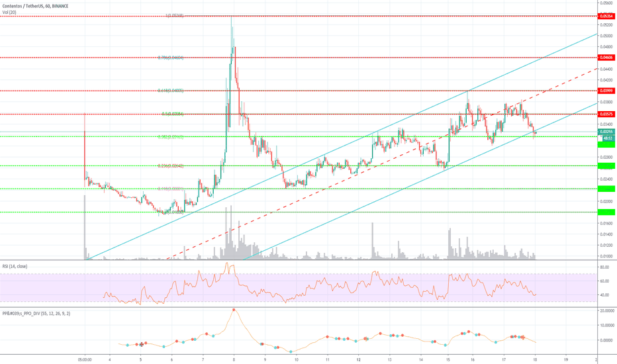This screenshot has height=364, width=617.
Task: Click date 8 on the time axis
Action: [234, 359]
